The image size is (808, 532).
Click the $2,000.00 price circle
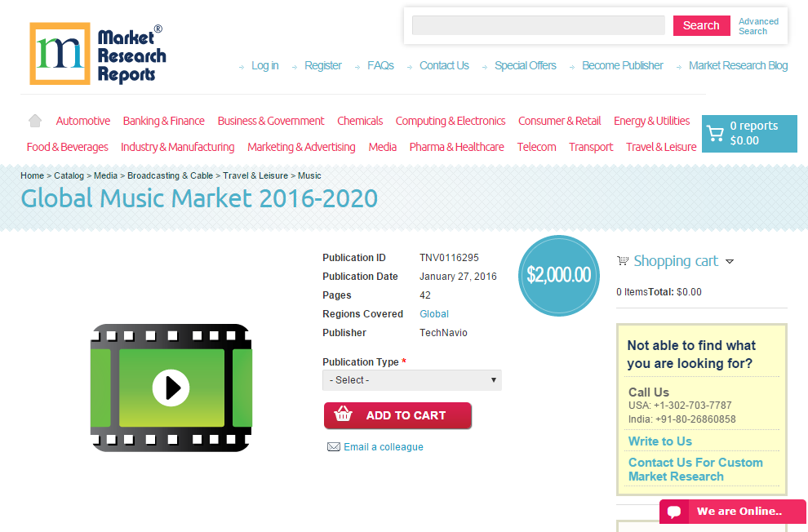[558, 276]
